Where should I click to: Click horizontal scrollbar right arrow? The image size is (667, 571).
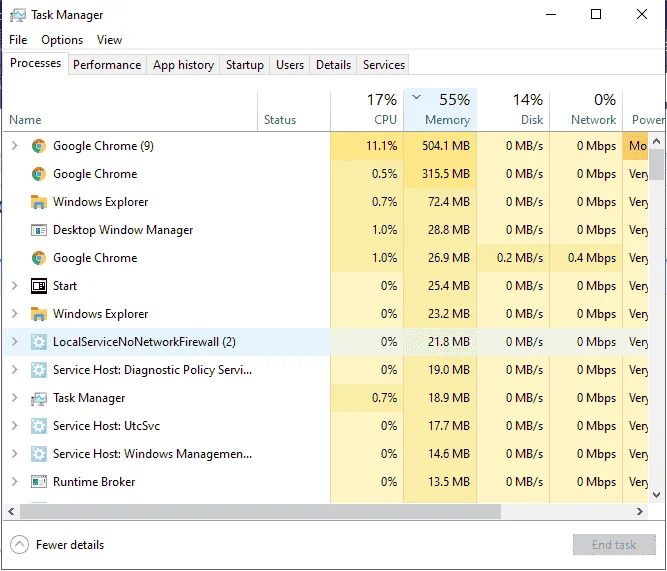coord(640,512)
